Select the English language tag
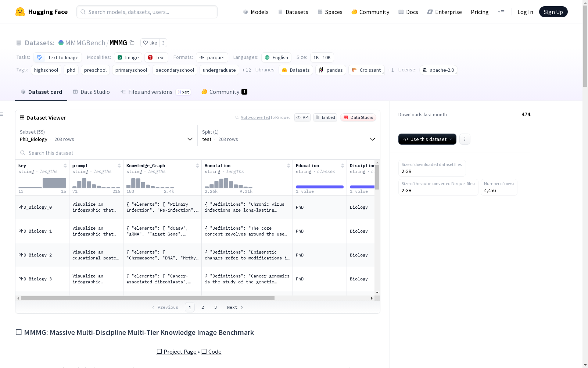This screenshot has height=368, width=588. (x=276, y=57)
